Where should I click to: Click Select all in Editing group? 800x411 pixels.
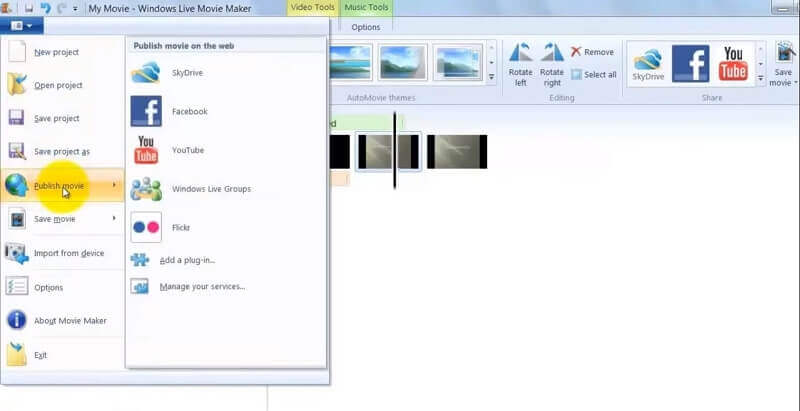[594, 74]
